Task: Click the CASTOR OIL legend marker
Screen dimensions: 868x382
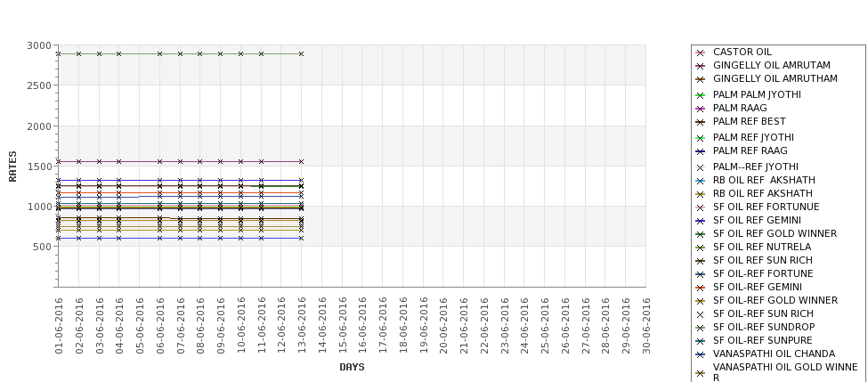Action: [700, 53]
